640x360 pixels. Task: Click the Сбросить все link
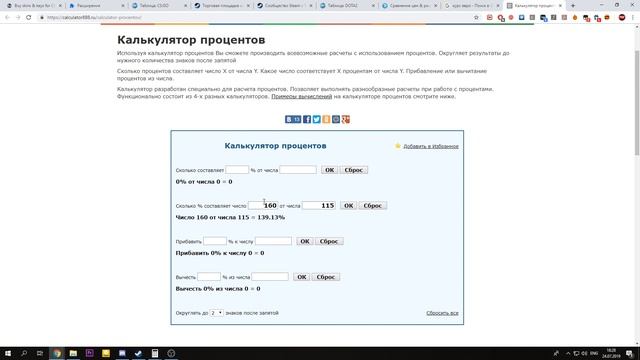pyautogui.click(x=442, y=313)
